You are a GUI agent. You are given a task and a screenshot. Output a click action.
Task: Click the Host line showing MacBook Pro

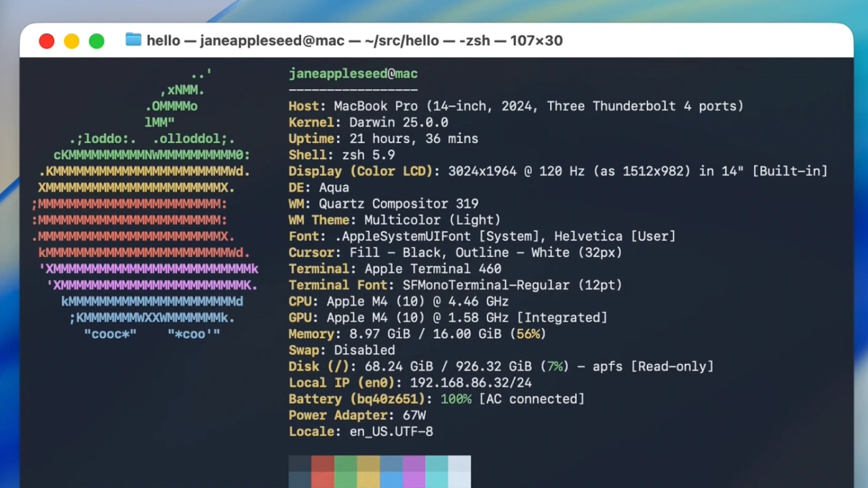[515, 106]
